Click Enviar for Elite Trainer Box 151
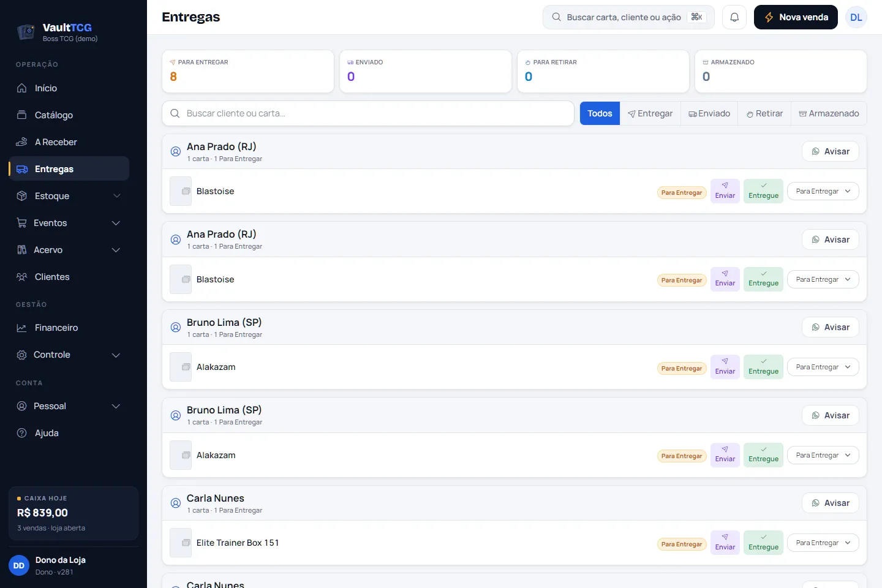 (x=725, y=543)
